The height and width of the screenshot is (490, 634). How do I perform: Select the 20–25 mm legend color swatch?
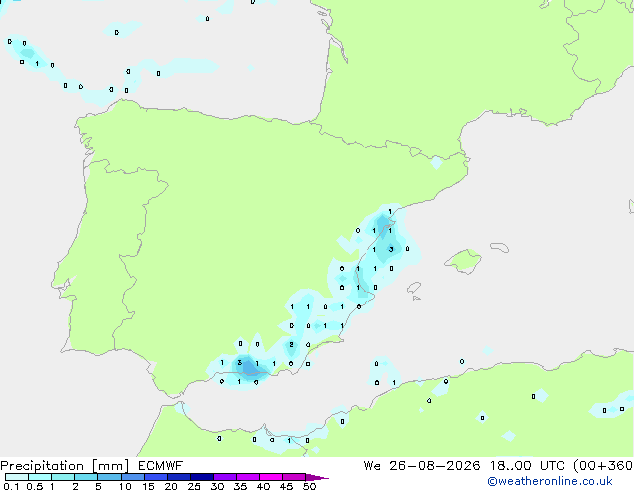click(179, 477)
